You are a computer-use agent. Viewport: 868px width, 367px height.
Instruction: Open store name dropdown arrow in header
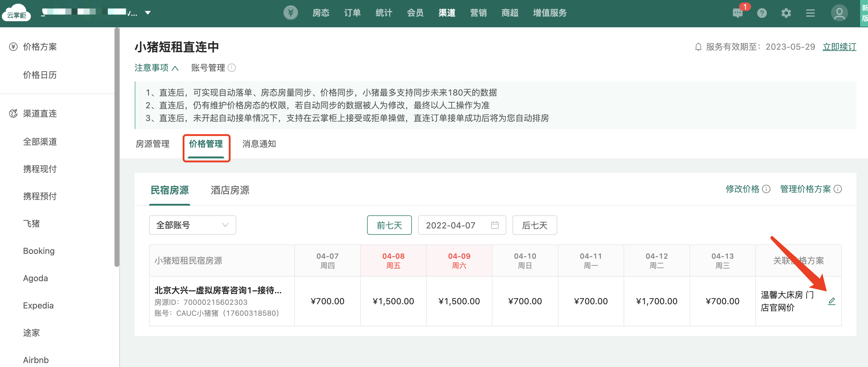tap(147, 13)
